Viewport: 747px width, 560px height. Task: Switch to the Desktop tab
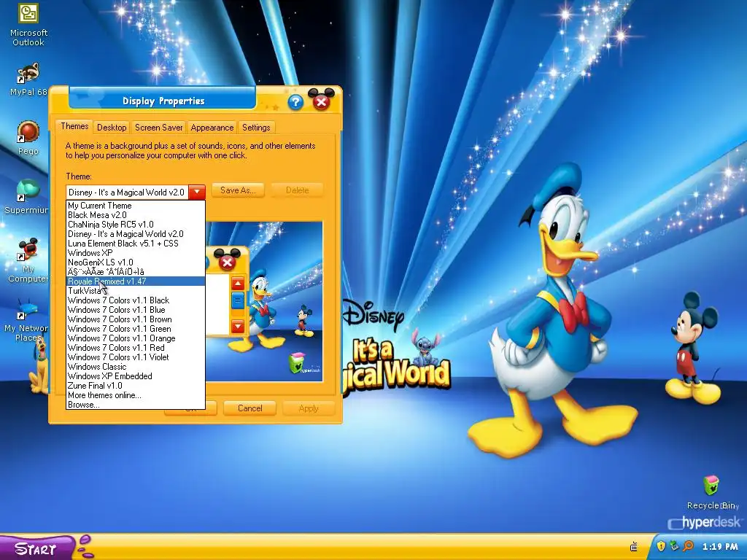(x=112, y=127)
